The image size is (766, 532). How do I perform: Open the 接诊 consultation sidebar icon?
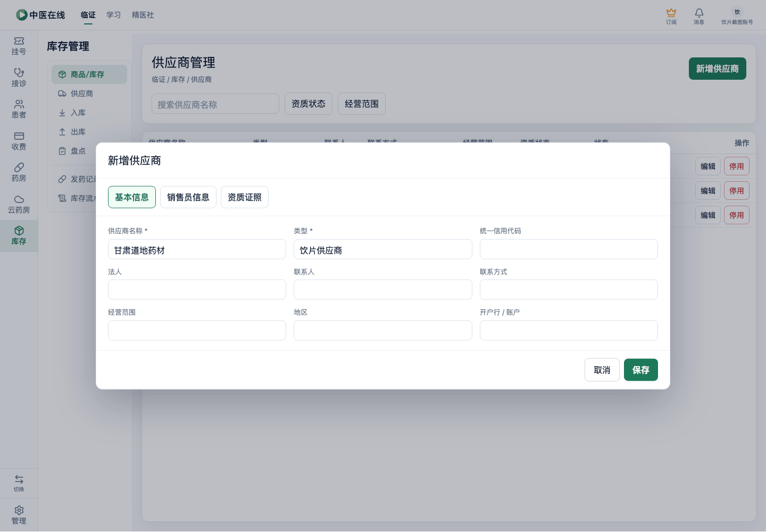[19, 78]
